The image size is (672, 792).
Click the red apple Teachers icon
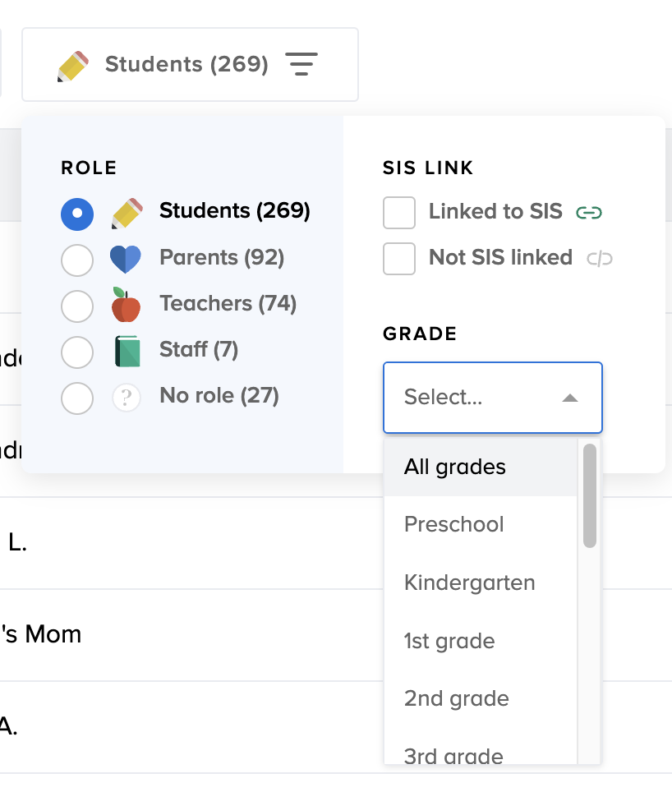point(126,305)
